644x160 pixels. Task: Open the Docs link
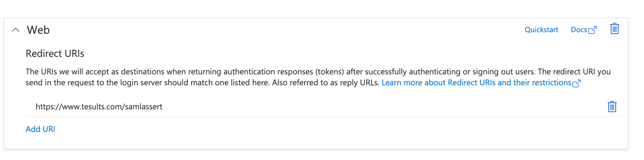[579, 30]
